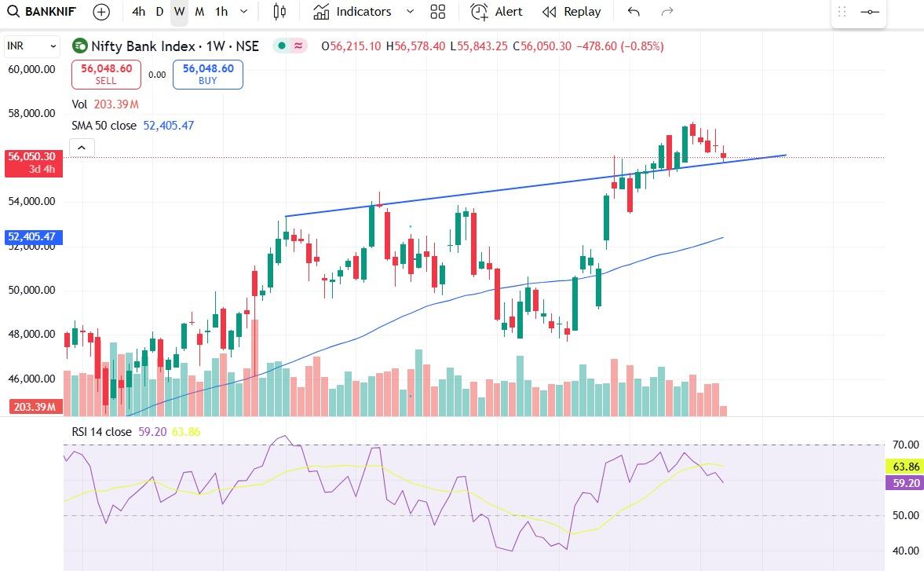Expand the timeframe interval dropdown

coord(244,12)
